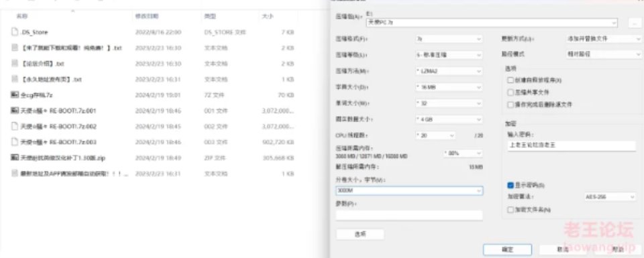The height and width of the screenshot is (258, 644).
Task: Select the .DS_Store file icon
Action: pos(15,32)
